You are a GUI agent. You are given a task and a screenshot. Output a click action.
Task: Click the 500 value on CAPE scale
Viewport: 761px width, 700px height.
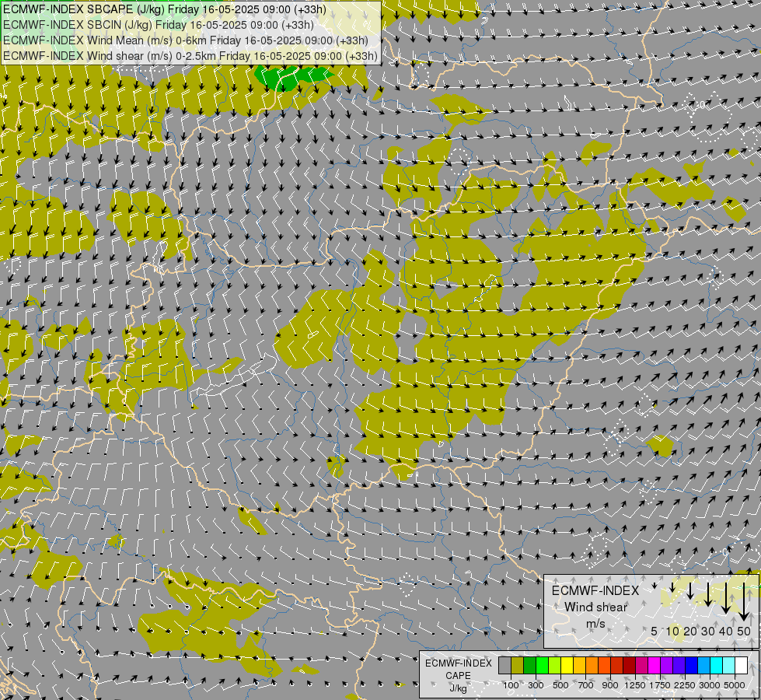tap(560, 685)
